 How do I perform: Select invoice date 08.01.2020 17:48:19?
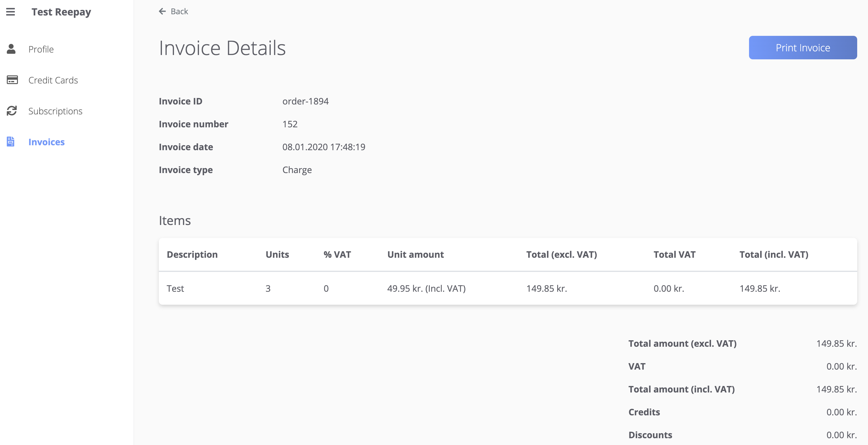point(324,147)
